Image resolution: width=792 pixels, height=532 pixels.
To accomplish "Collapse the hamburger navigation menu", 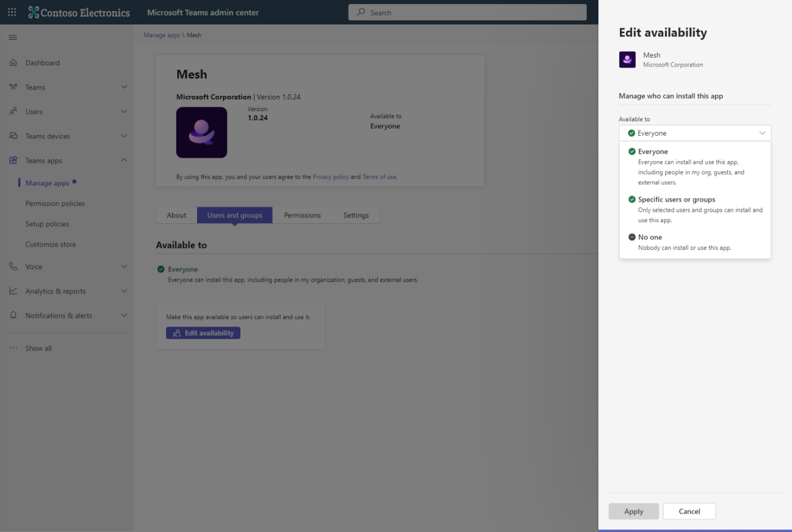I will click(13, 38).
